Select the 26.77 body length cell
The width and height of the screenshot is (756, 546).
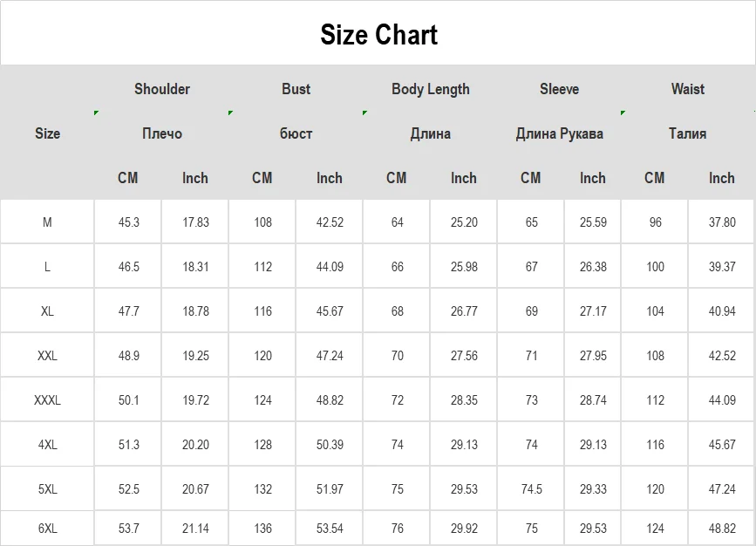pyautogui.click(x=464, y=311)
